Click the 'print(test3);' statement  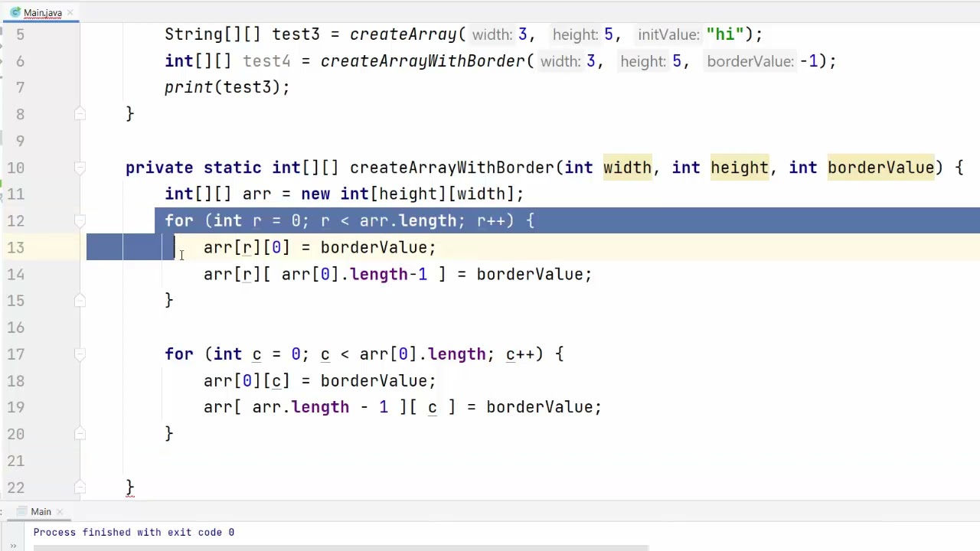227,87
